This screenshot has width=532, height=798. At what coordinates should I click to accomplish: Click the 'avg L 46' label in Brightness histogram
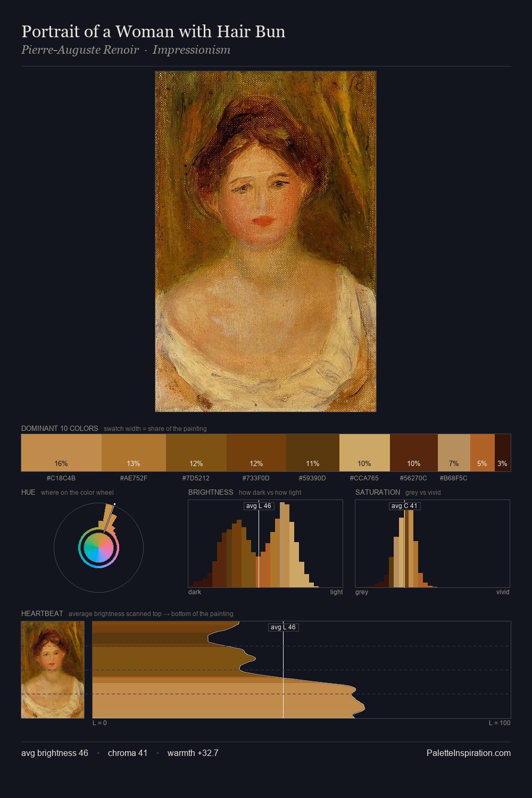(259, 506)
